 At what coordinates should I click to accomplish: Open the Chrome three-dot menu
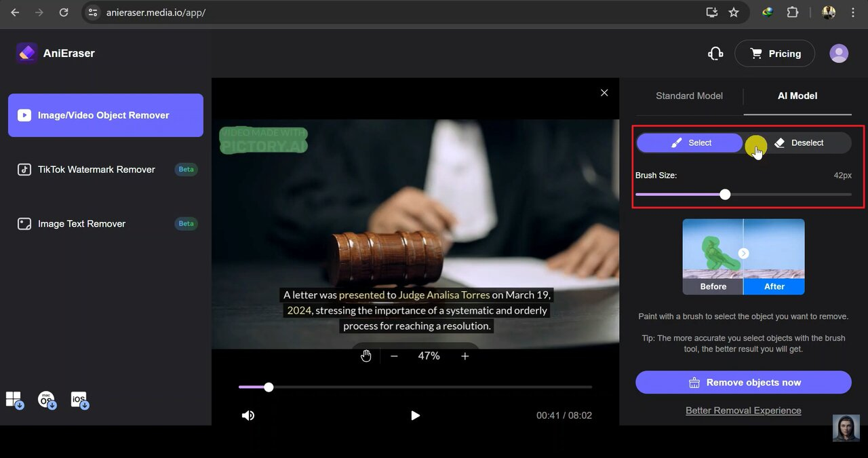[x=853, y=12]
